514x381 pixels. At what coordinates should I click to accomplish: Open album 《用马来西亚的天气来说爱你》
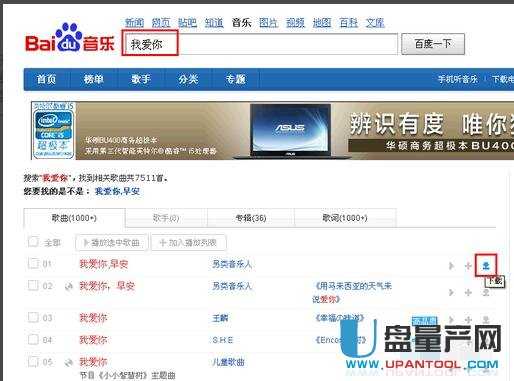pyautogui.click(x=352, y=292)
